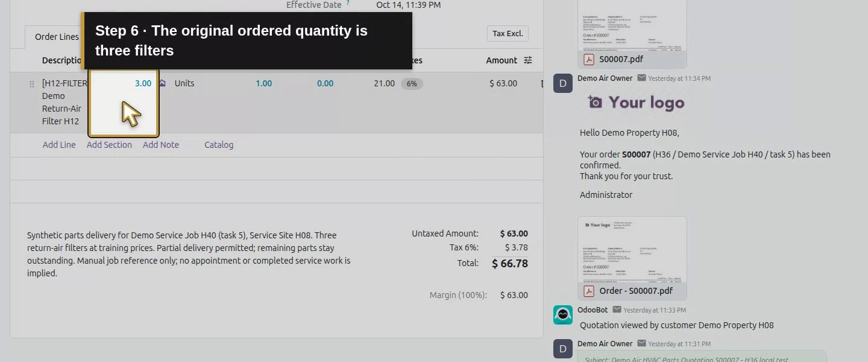The width and height of the screenshot is (868, 362).
Task: Click the PDF icon of S00007.pdf
Action: tap(589, 59)
